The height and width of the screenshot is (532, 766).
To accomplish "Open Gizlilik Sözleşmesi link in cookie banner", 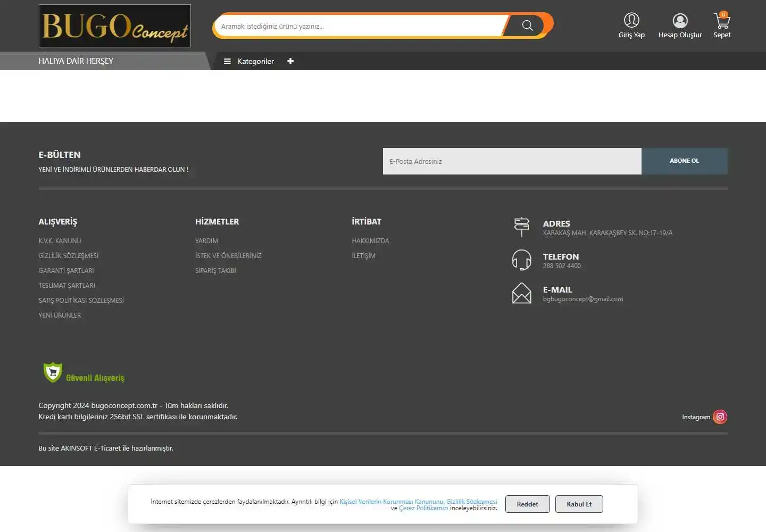I will (x=472, y=502).
